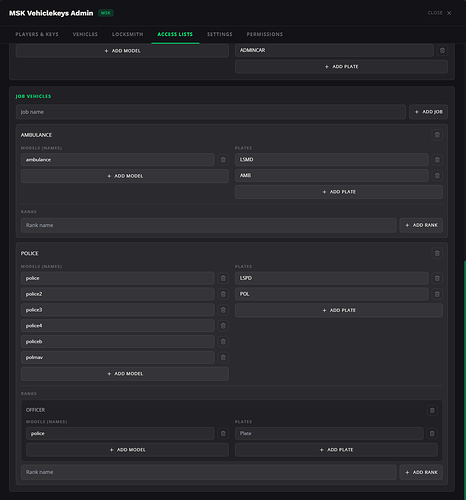Edit the POL plate field
This screenshot has height=500, width=466.
[332, 294]
